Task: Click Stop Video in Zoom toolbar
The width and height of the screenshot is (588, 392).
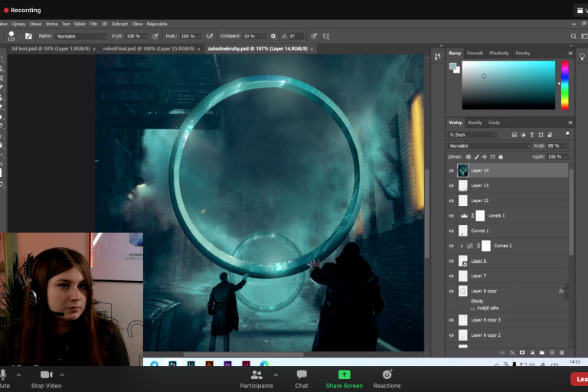Action: point(46,375)
